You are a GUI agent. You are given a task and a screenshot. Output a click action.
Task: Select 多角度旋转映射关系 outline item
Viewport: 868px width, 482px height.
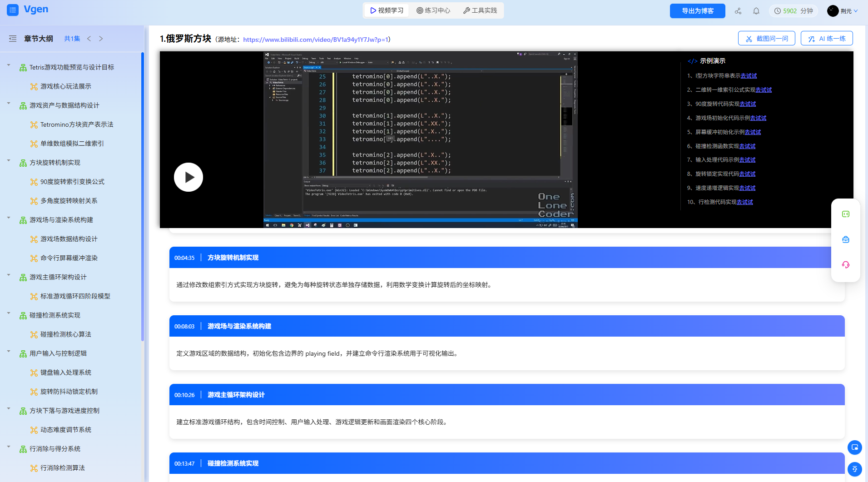69,201
